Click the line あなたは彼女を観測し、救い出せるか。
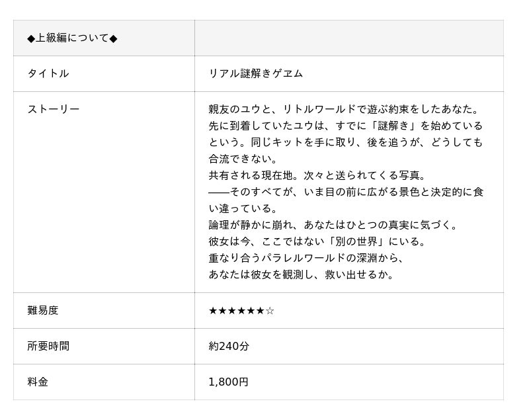The height and width of the screenshot is (420, 529). click(302, 274)
